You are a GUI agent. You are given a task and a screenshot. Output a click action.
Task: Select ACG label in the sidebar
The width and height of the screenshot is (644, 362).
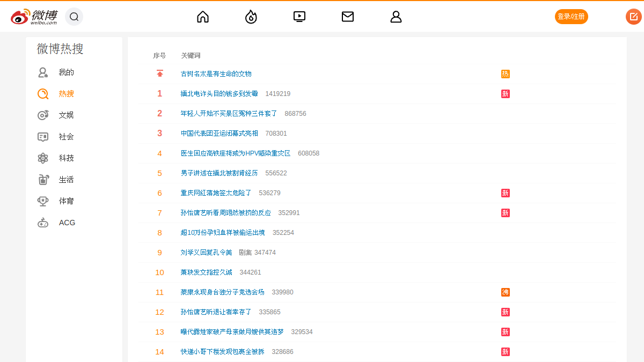(67, 223)
